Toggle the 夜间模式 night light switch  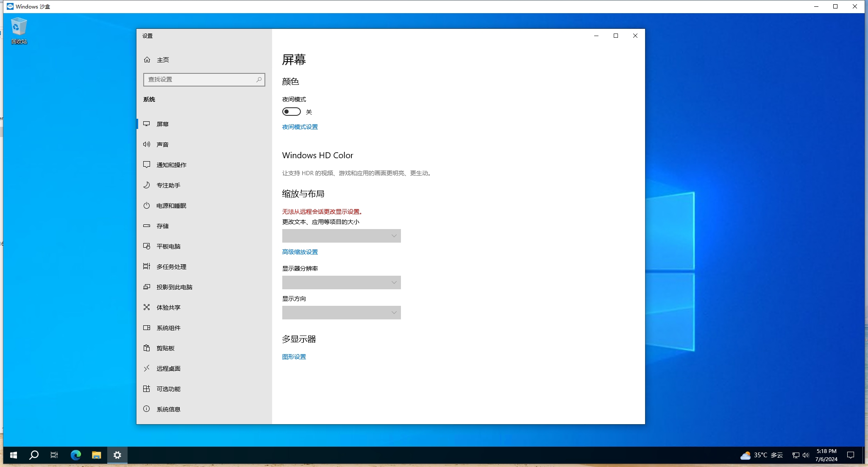(292, 112)
